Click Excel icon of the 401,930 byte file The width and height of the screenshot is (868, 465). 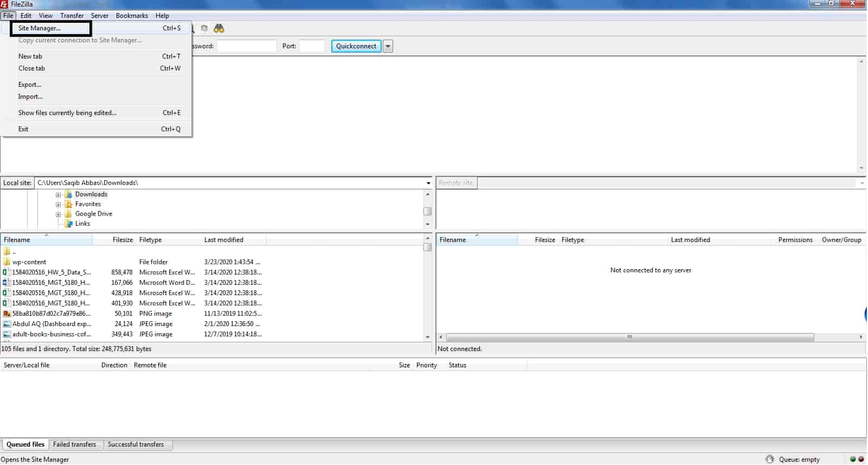click(x=7, y=303)
